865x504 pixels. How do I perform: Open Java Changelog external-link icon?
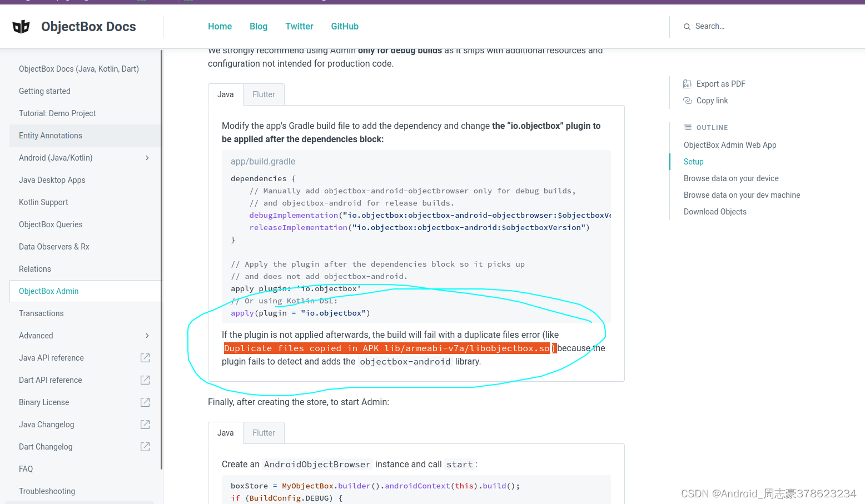(145, 425)
